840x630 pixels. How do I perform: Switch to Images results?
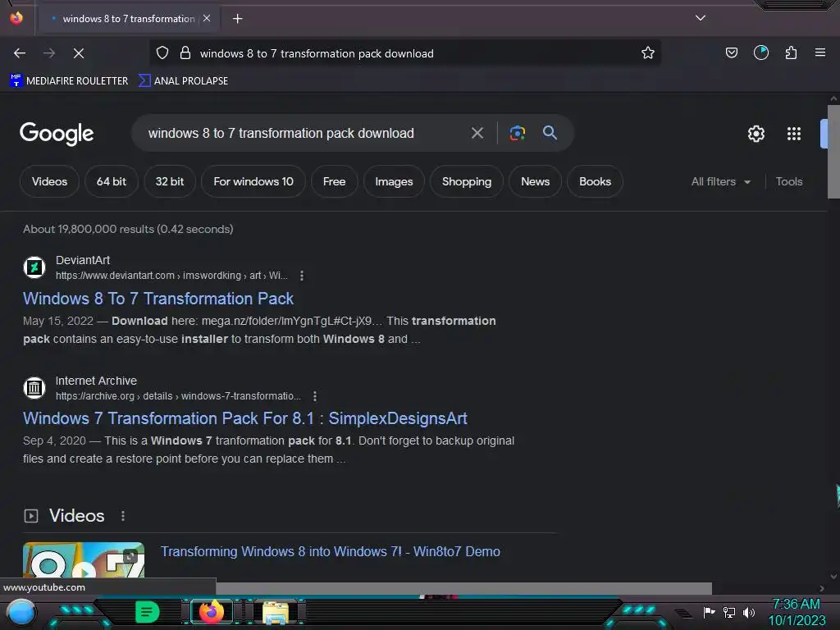tap(394, 181)
